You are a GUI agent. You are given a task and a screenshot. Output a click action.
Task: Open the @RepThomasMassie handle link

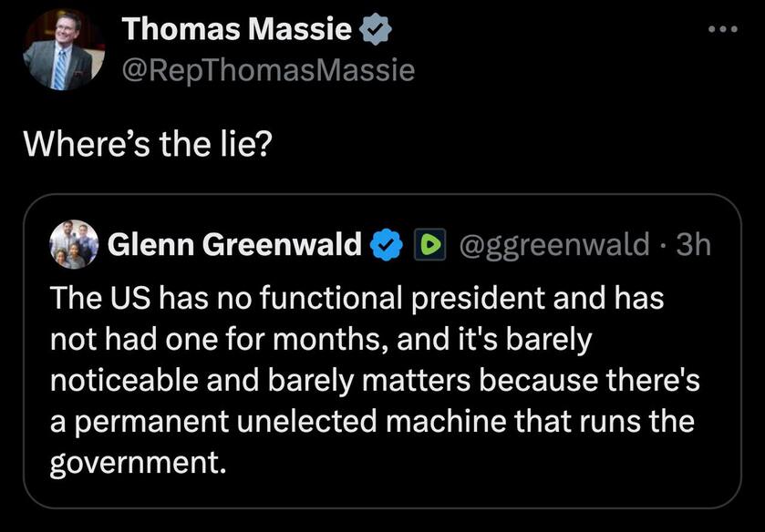click(x=268, y=70)
